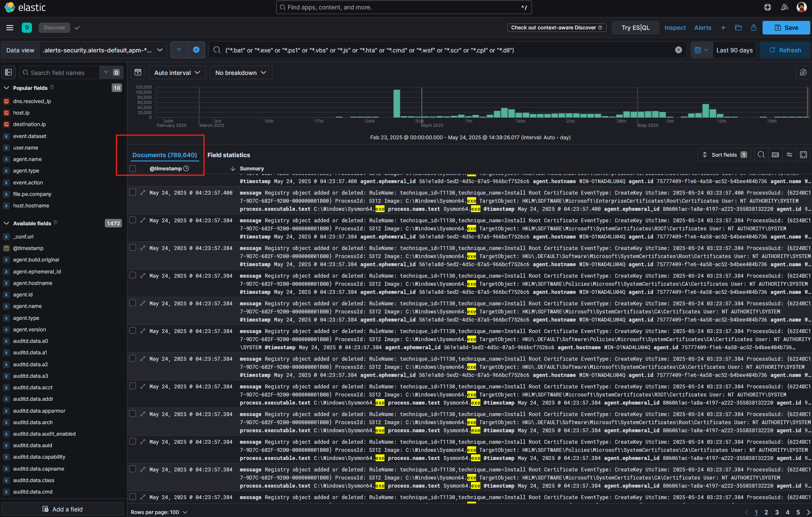Open the Last 90 days time picker
The image size is (812, 517).
click(x=734, y=50)
